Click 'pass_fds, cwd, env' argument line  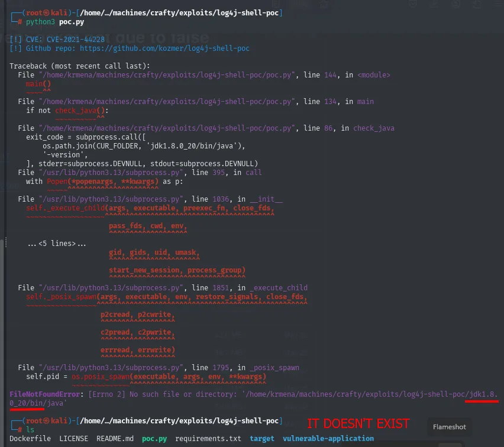(x=148, y=226)
